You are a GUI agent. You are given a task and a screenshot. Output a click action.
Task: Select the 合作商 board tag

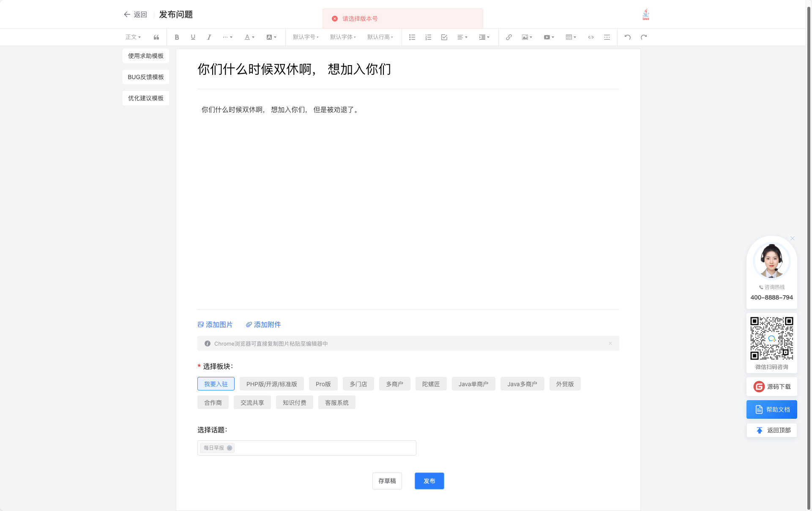point(213,403)
